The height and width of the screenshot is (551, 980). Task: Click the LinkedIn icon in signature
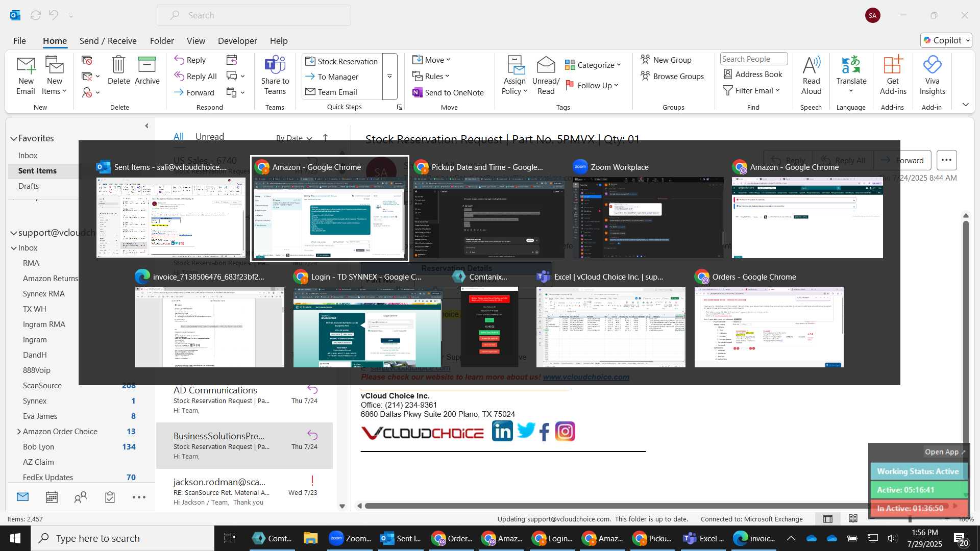click(502, 432)
